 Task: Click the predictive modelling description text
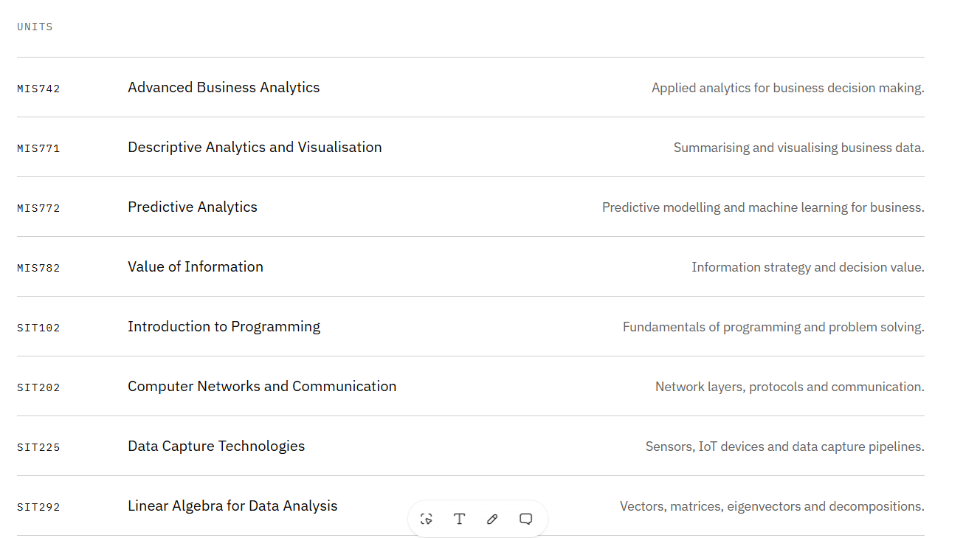pos(763,207)
